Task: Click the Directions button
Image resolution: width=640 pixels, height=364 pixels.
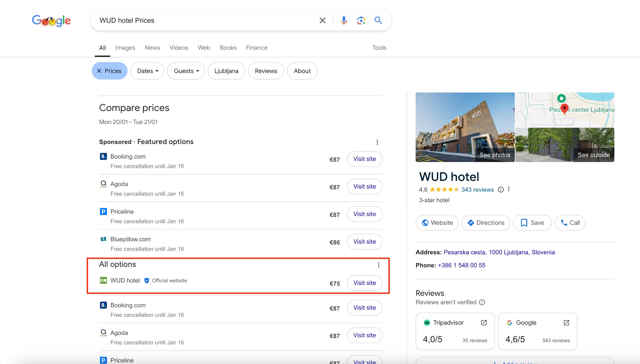Action: pyautogui.click(x=486, y=223)
